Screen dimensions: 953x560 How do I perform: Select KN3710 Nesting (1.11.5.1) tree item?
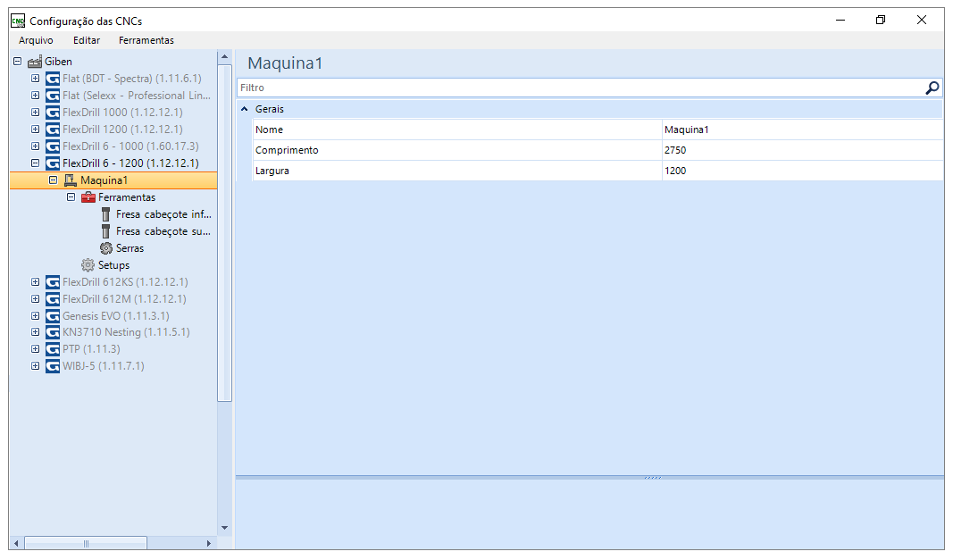point(127,332)
